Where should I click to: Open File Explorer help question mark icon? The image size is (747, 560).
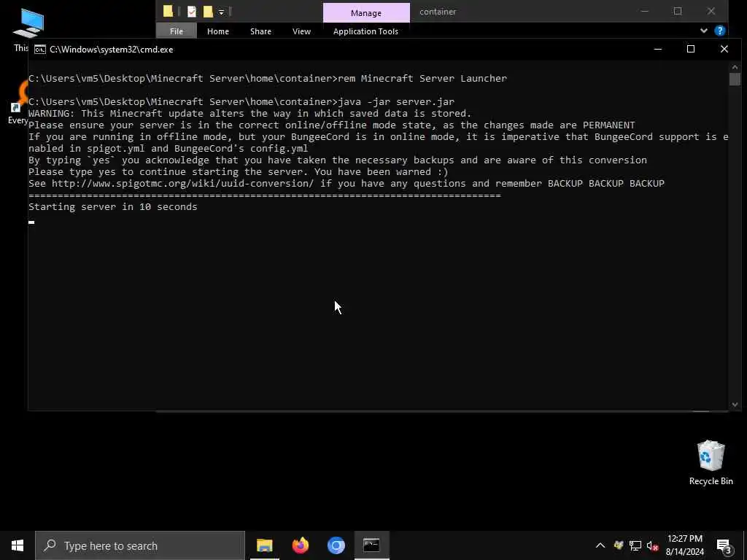pos(720,31)
